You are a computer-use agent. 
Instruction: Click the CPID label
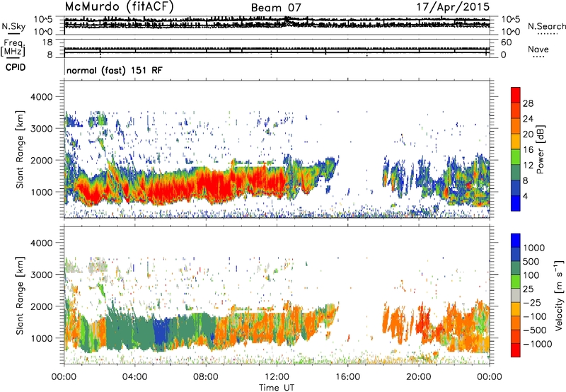coord(16,67)
